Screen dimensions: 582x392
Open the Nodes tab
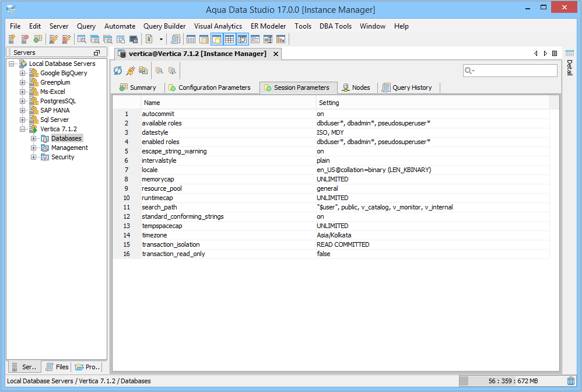pos(356,87)
